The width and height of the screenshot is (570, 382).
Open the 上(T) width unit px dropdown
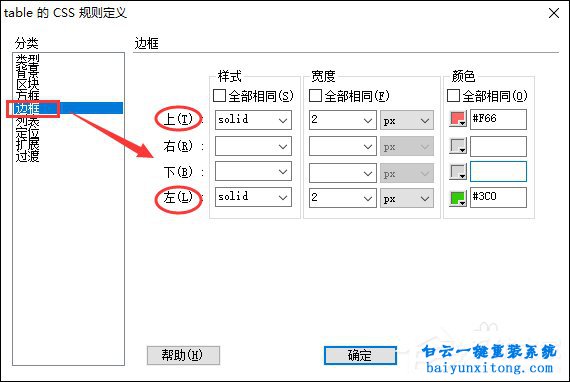(x=407, y=120)
